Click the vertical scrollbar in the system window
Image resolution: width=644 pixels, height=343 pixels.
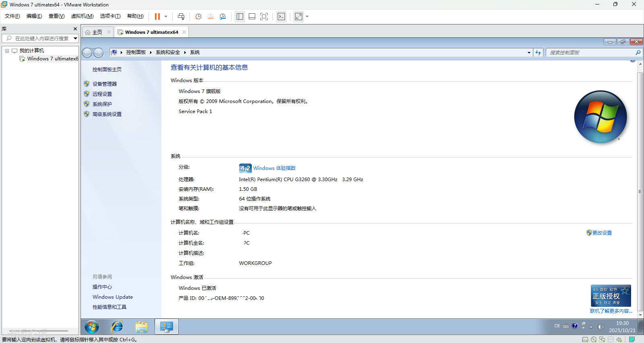(x=640, y=192)
